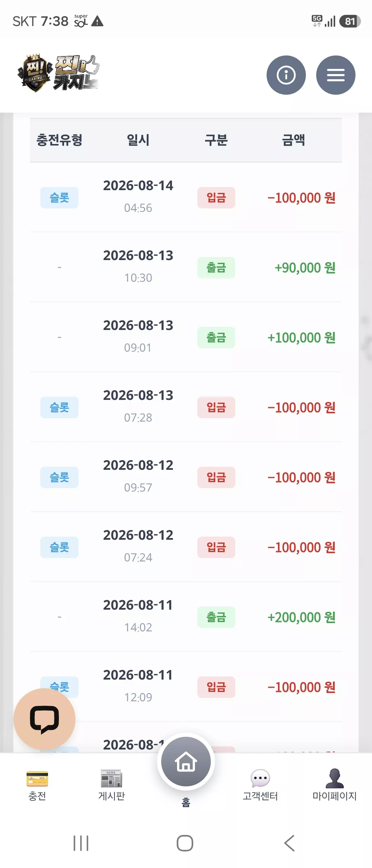Select the +200,000 원 amount entry

point(301,617)
